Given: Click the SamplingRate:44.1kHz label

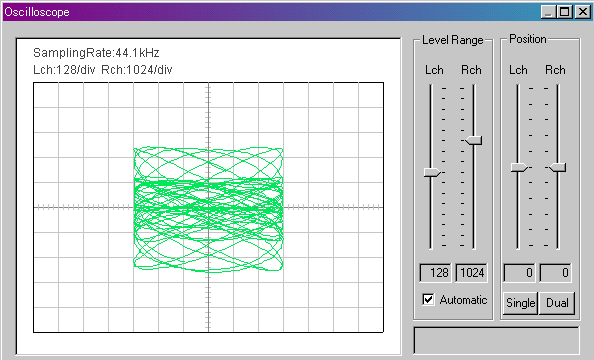Looking at the screenshot, I should pos(96,53).
